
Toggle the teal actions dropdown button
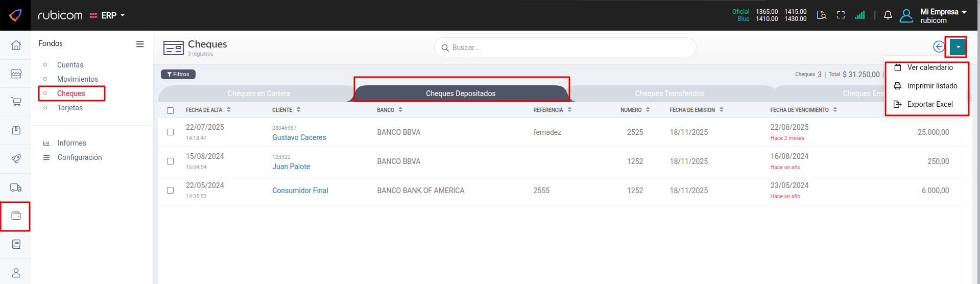pyautogui.click(x=958, y=47)
